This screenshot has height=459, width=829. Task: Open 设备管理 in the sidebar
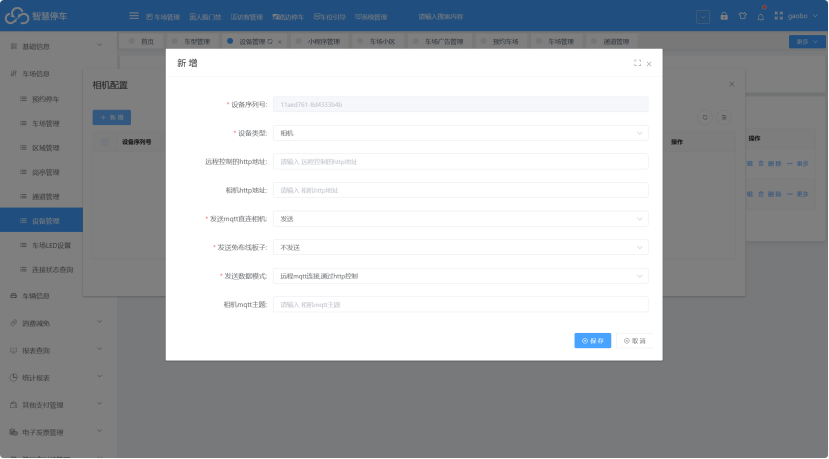tap(41, 221)
